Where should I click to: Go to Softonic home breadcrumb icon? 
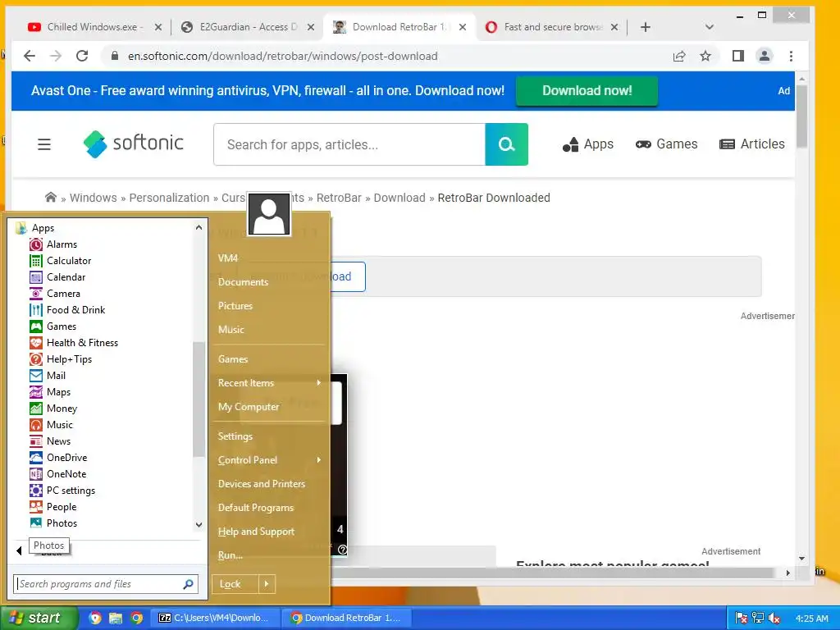point(50,197)
